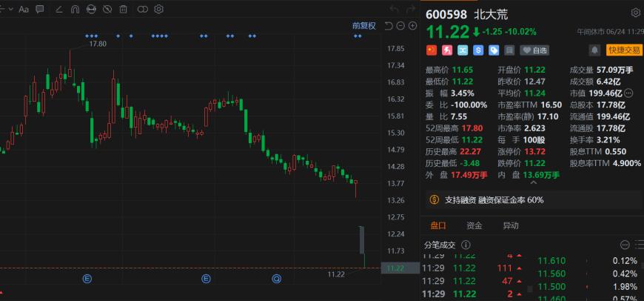Delete drawings using trash can icon
This screenshot has height=301, width=644.
tap(123, 9)
